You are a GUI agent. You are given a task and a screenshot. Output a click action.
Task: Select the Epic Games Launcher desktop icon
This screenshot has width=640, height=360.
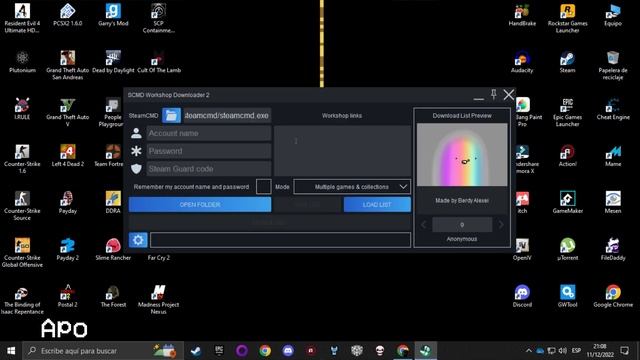point(567,112)
